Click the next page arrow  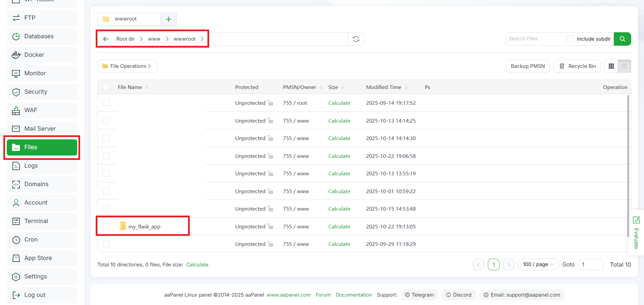pos(509,264)
